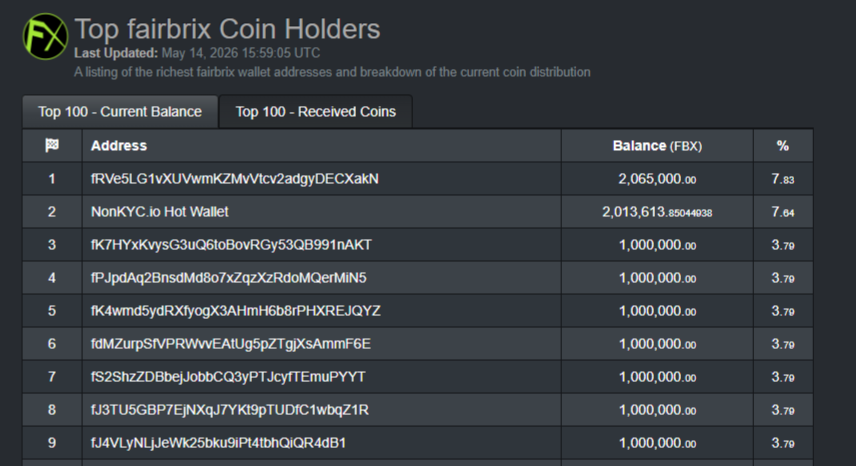
Task: Click rank number 4 cell
Action: (x=52, y=278)
